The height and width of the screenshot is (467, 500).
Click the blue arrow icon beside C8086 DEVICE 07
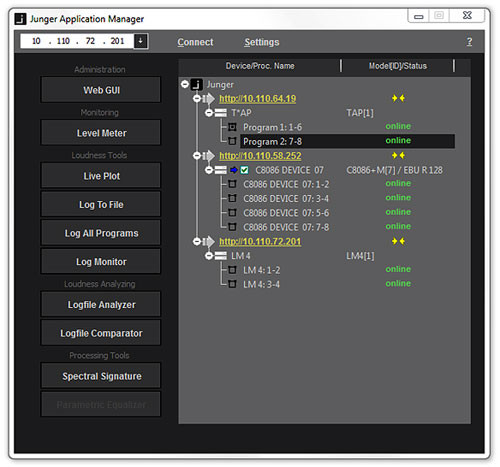point(234,170)
